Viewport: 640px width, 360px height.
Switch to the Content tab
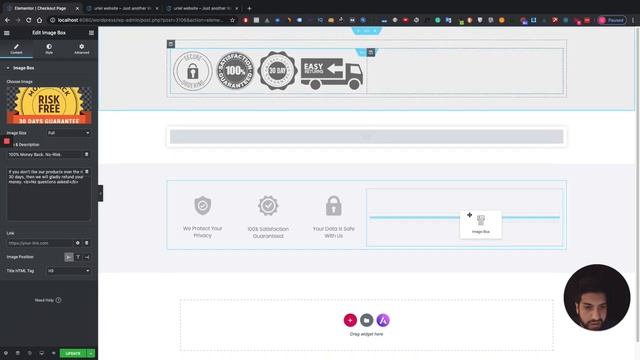[x=16, y=49]
